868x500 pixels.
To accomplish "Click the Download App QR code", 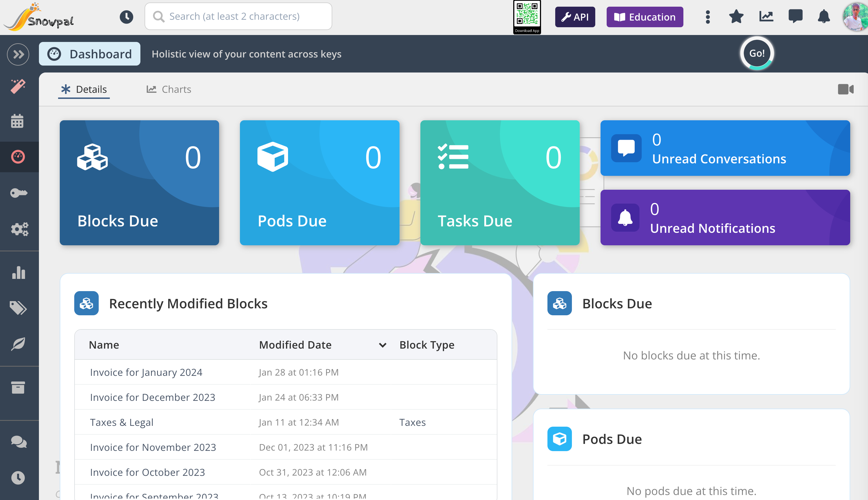I will pos(527,17).
